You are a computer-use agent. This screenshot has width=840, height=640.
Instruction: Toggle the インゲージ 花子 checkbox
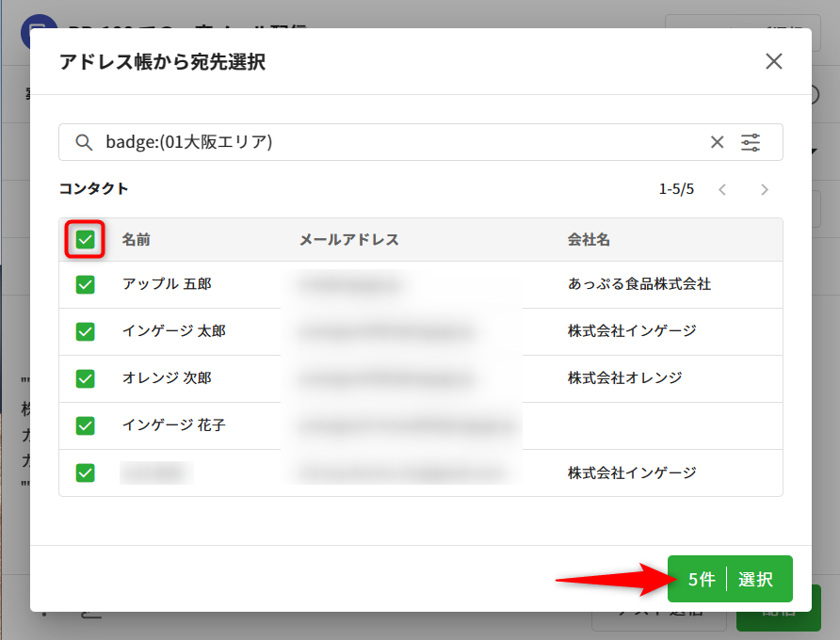(86, 425)
